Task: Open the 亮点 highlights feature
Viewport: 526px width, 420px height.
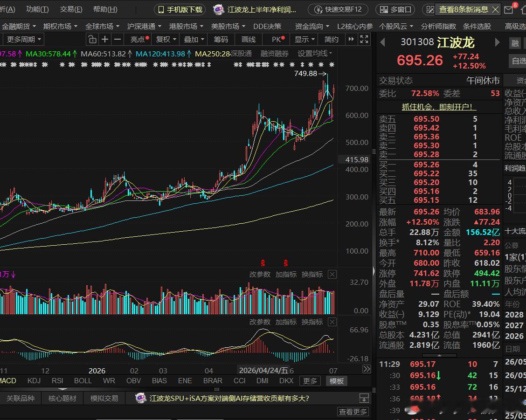Action: (139, 40)
